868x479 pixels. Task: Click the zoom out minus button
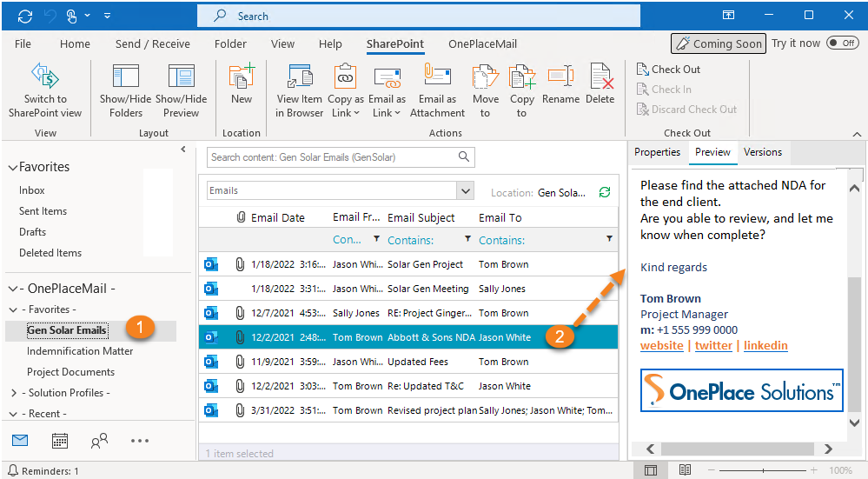712,470
